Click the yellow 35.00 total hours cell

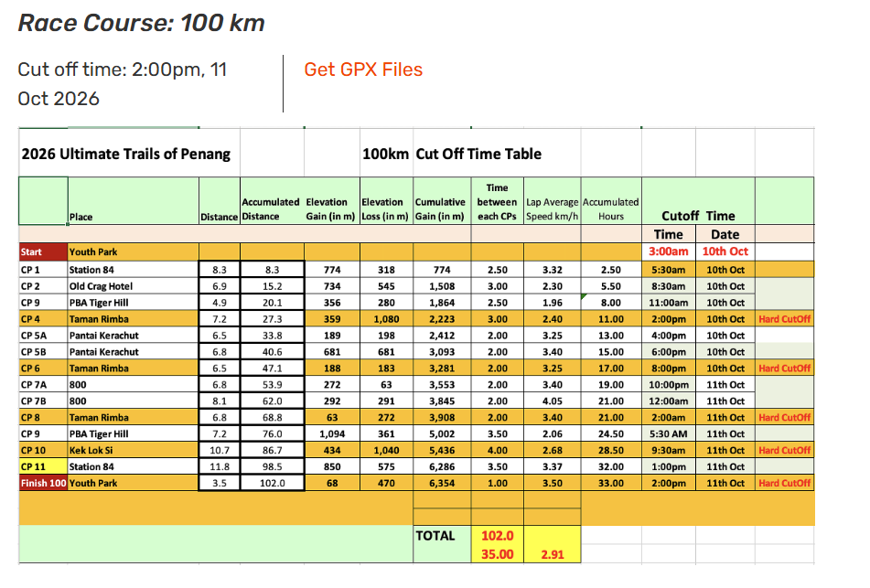coord(497,554)
